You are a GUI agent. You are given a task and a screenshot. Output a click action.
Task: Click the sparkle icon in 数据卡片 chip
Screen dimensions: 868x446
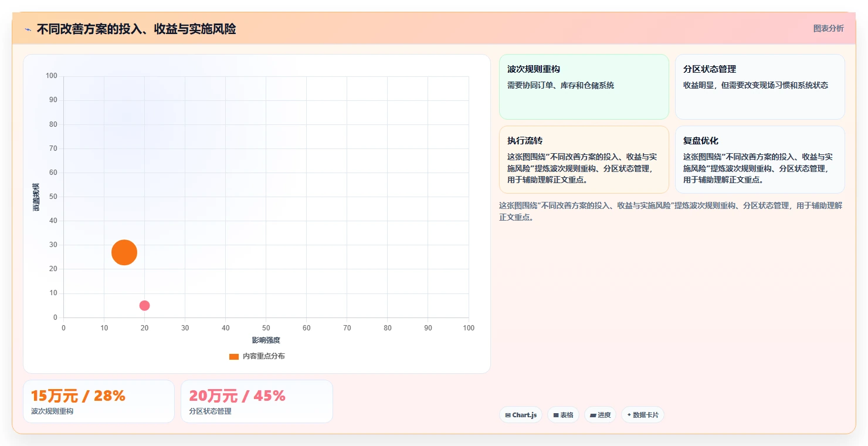pyautogui.click(x=629, y=415)
